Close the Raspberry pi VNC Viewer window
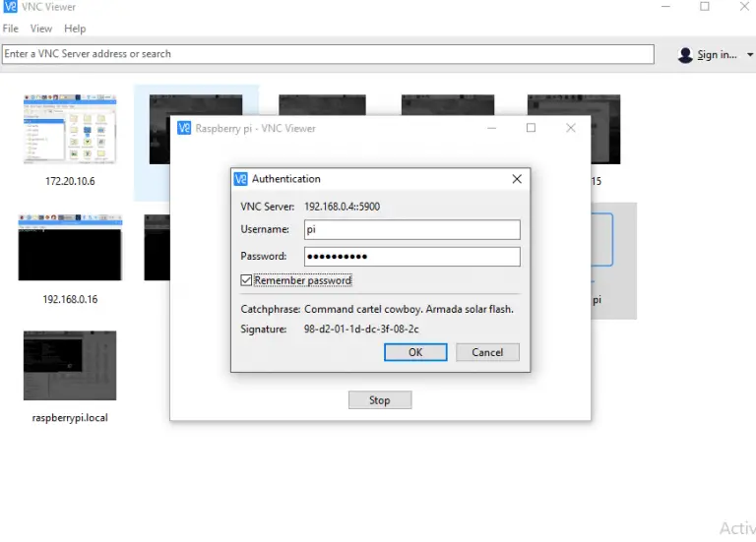Screen dimensions: 756x542 click(x=571, y=128)
